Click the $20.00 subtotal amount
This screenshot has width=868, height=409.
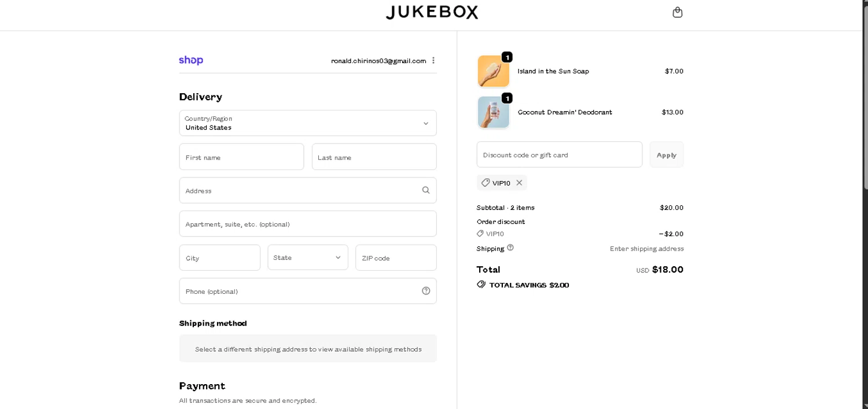[672, 208]
